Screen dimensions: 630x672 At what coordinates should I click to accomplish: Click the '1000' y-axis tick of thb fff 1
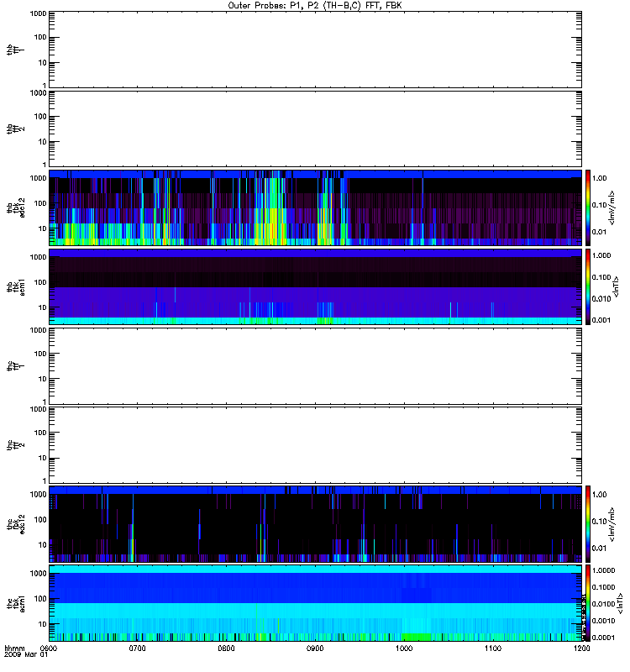click(x=38, y=13)
